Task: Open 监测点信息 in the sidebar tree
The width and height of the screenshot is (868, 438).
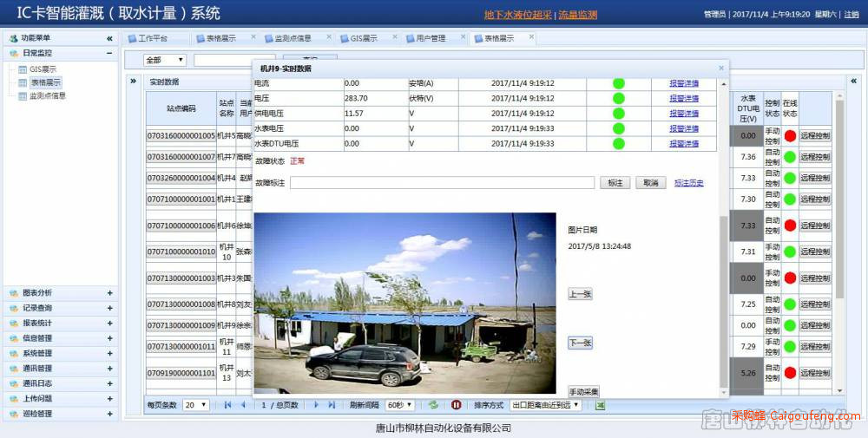Action: click(48, 95)
